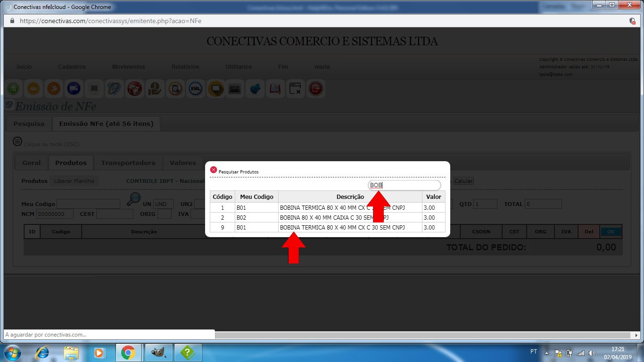Click the barcode toolbar icon
644x362 pixels.
tap(94, 88)
